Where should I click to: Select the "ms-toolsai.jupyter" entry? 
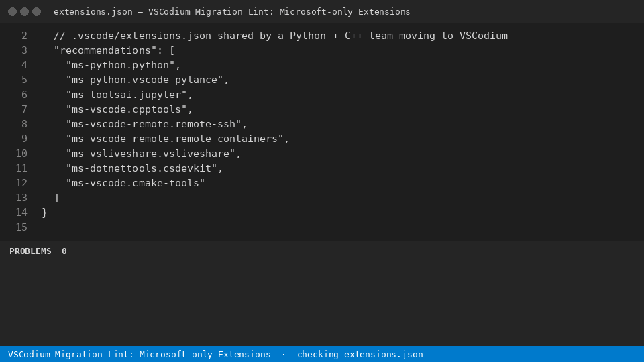tap(127, 95)
